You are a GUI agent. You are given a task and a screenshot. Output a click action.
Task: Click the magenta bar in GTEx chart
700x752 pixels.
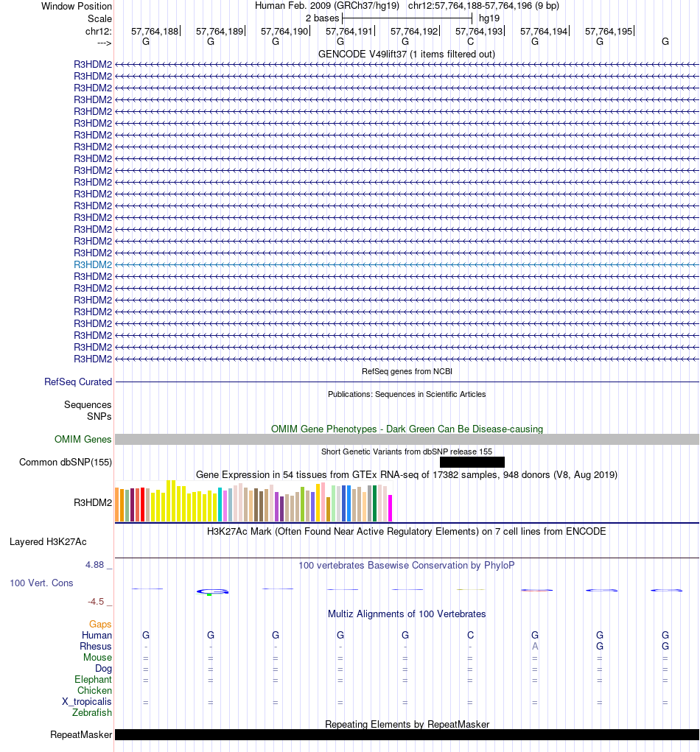point(390,508)
